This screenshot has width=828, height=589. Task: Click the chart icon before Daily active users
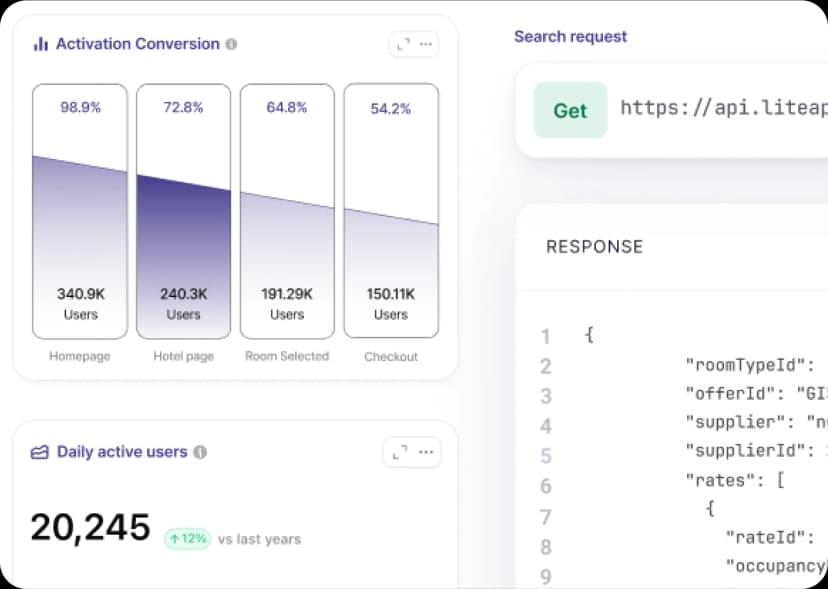40,452
